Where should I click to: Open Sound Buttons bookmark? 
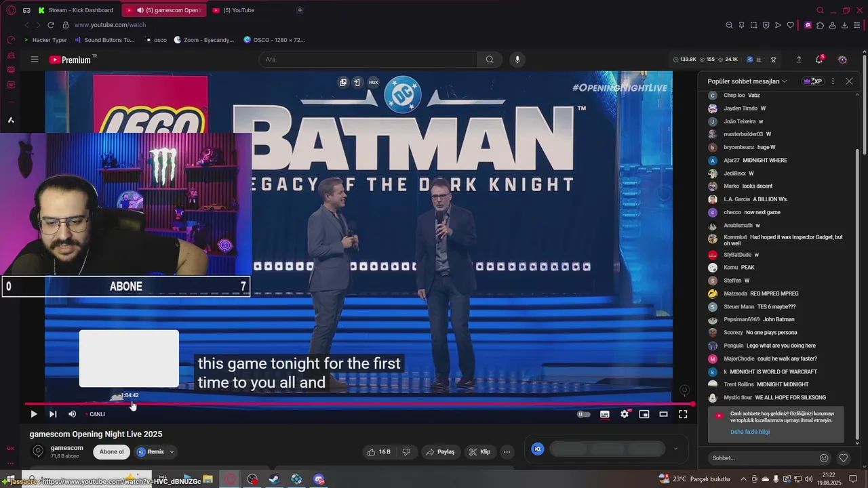104,40
